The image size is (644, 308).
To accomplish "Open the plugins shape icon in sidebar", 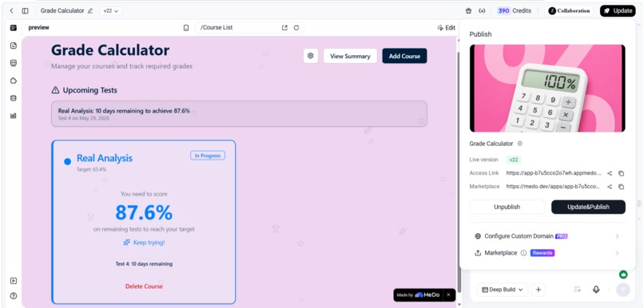I will pyautogui.click(x=14, y=81).
